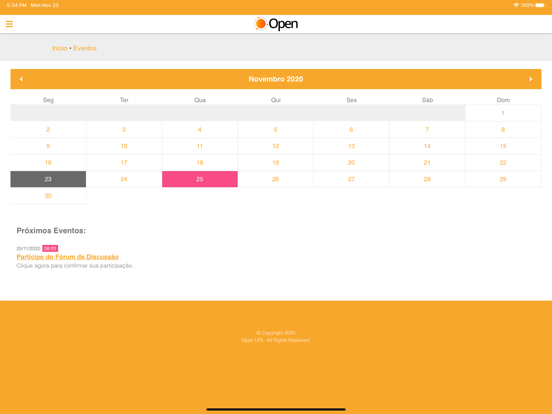The width and height of the screenshot is (552, 414).
Task: Click the Qui weekday header
Action: [x=276, y=100]
